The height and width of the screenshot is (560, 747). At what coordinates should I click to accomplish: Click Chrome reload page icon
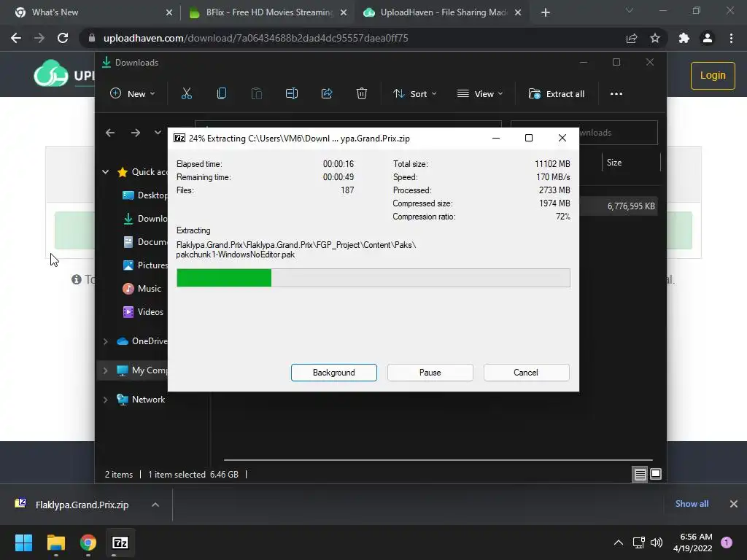63,38
